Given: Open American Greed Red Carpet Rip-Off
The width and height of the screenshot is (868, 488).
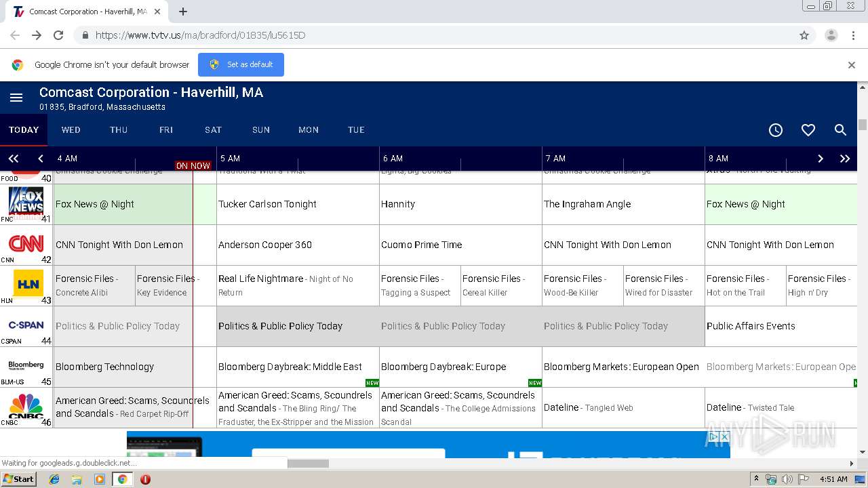Looking at the screenshot, I should 135,407.
